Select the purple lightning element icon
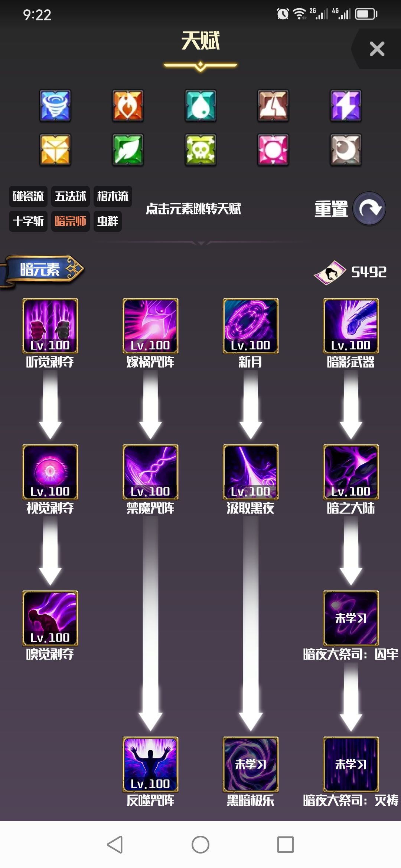Viewport: 401px width, 868px height. [x=346, y=106]
